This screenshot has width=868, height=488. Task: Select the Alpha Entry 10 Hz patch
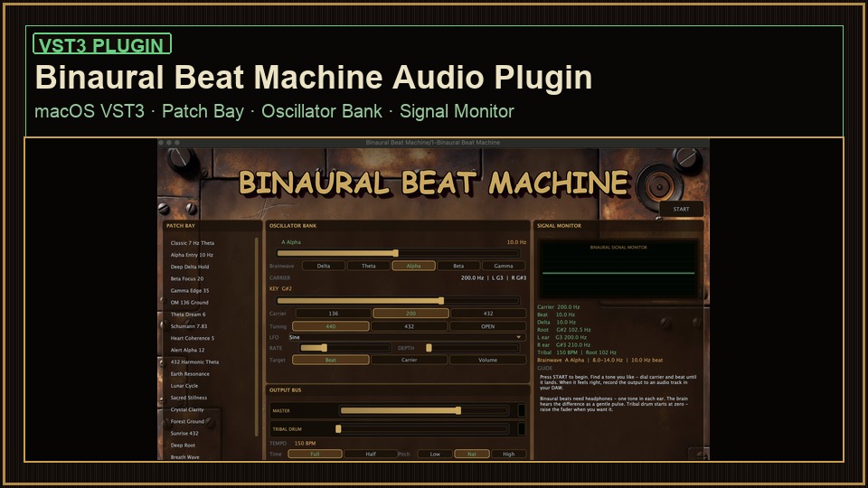click(x=192, y=255)
